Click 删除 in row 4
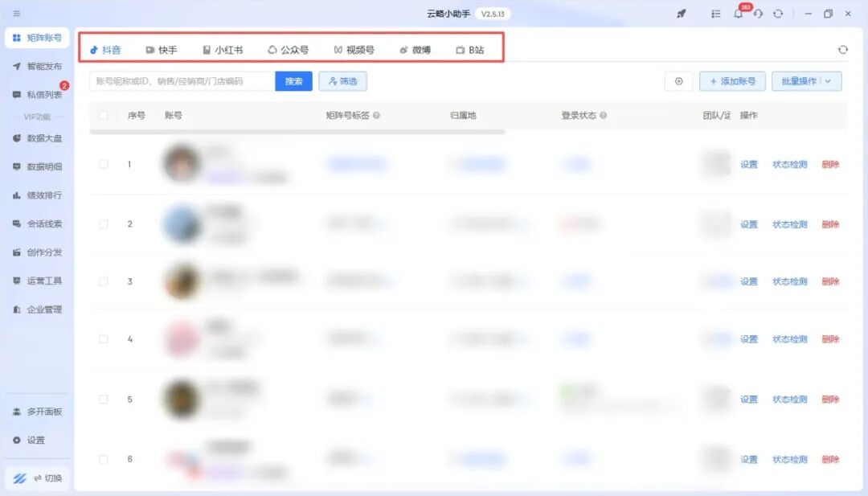The image size is (868, 496). tap(830, 339)
